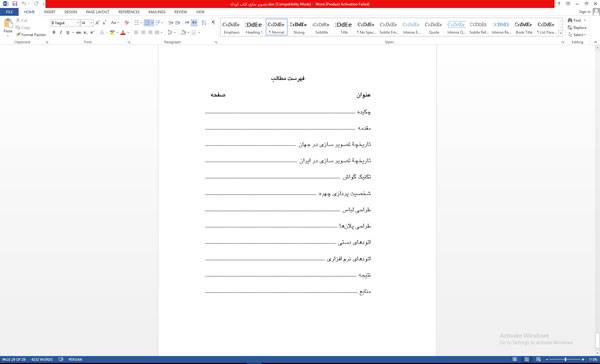Switch to the REVIEW tab

click(181, 12)
